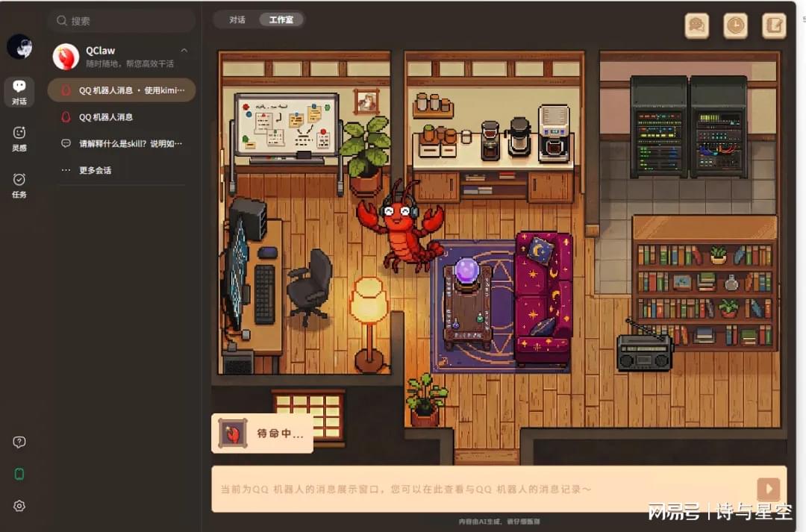Click the help question mark icon
806x532 pixels.
(x=19, y=442)
